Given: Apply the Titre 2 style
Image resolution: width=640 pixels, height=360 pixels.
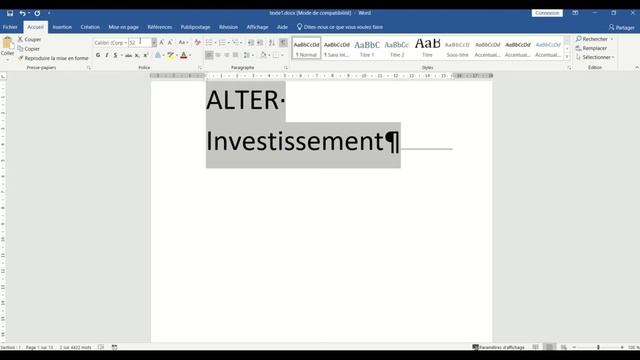Looking at the screenshot, I should 397,48.
